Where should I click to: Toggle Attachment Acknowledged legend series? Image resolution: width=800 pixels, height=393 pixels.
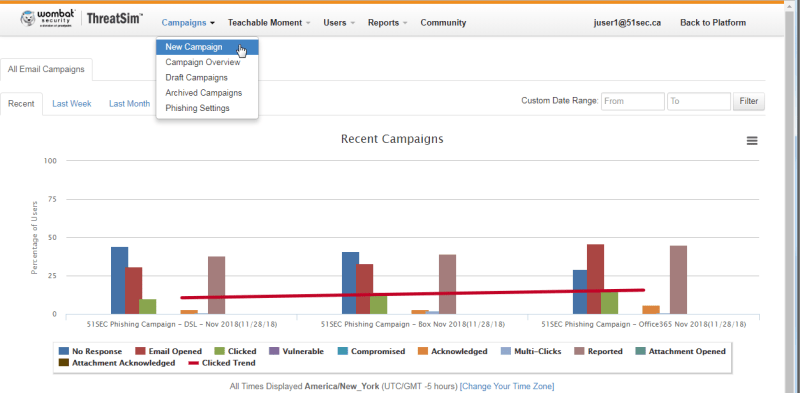pos(117,363)
